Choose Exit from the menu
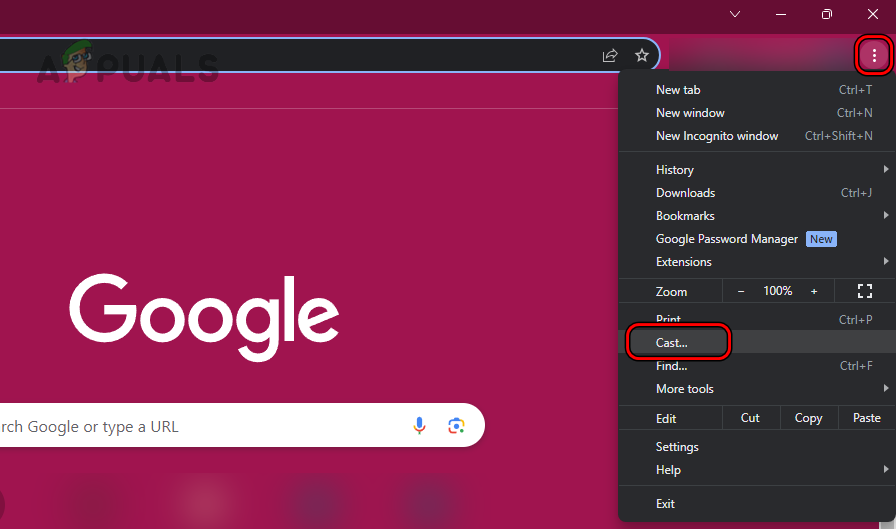This screenshot has width=896, height=529. [x=757, y=503]
